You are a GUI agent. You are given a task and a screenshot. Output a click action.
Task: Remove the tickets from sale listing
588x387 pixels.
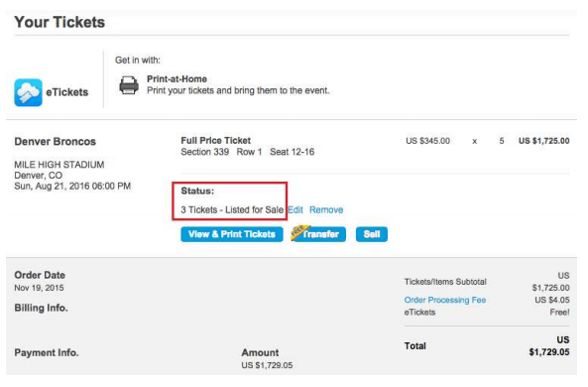[x=326, y=209]
